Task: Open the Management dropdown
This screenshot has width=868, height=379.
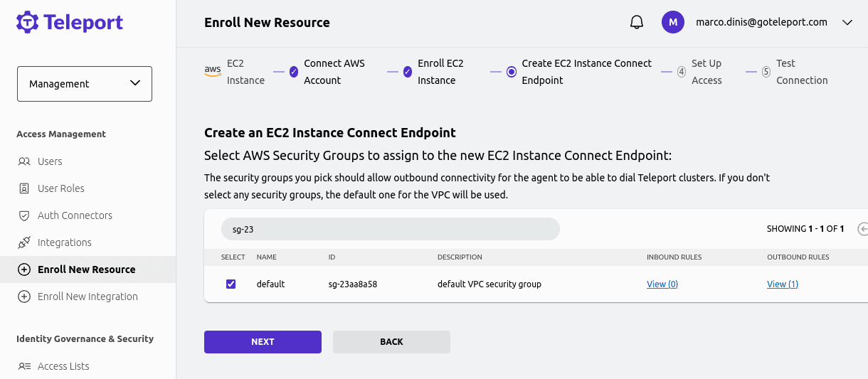Action: click(85, 84)
